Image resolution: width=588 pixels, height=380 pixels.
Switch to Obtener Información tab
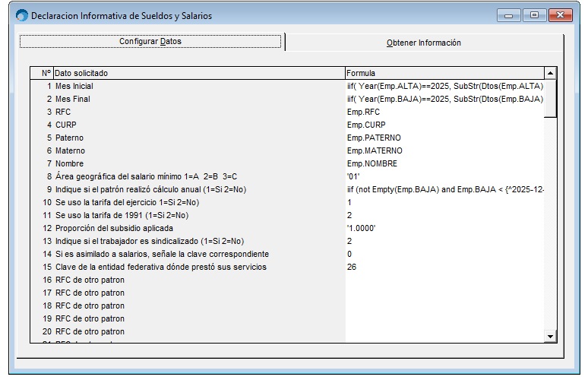(423, 43)
